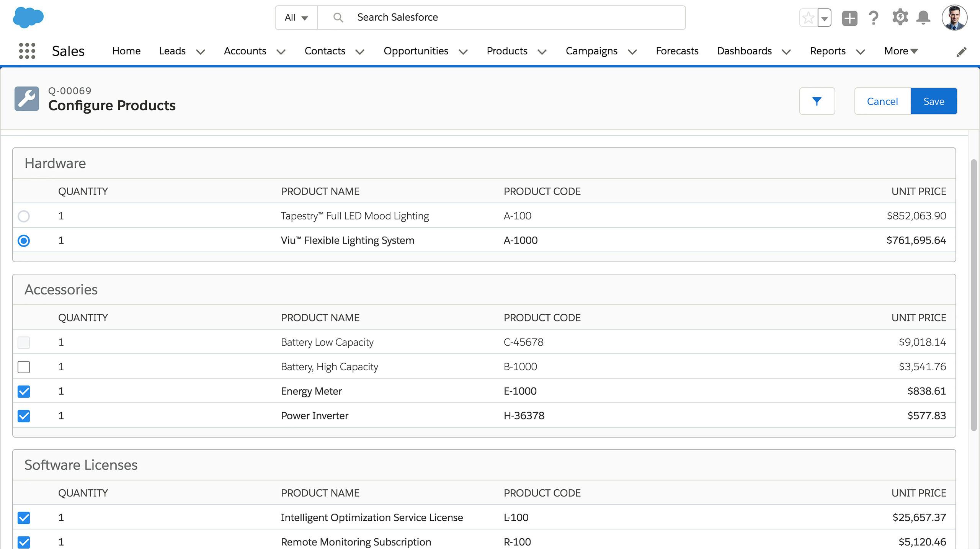Open the notifications bell
Image resolution: width=980 pixels, height=549 pixels.
923,18
